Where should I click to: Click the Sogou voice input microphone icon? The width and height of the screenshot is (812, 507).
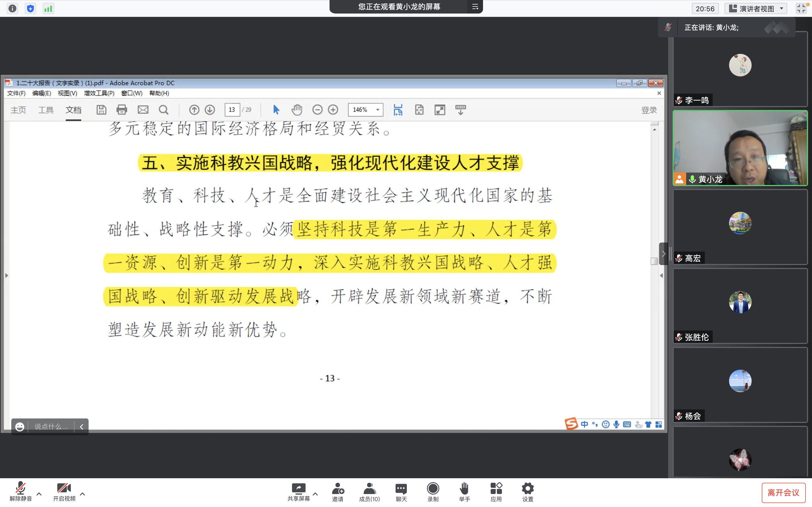point(616,424)
